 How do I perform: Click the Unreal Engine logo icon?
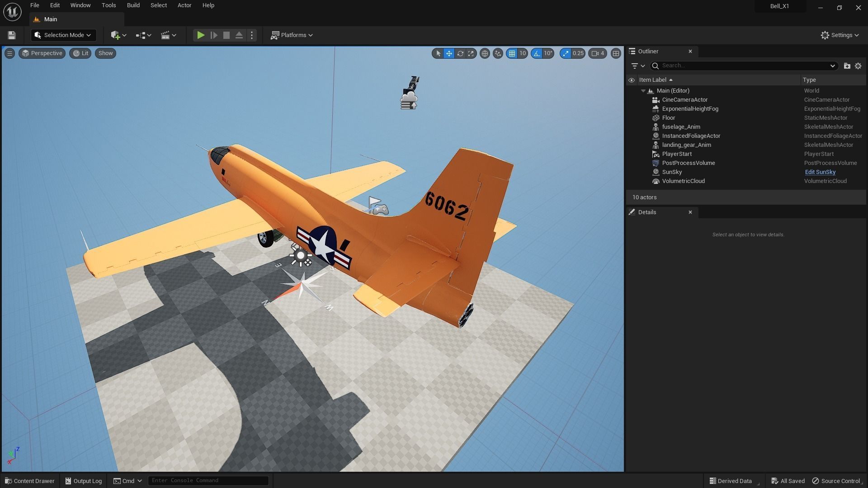[12, 12]
